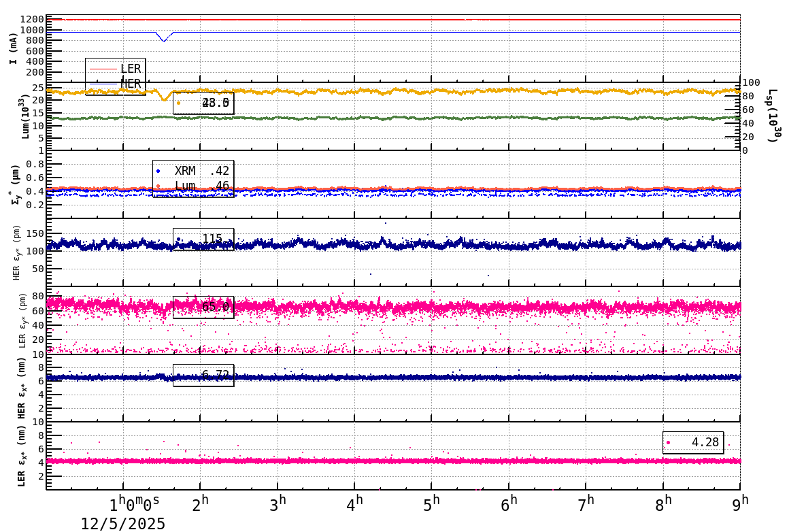
Task: Click the 5h time axis label
Action: click(x=431, y=503)
